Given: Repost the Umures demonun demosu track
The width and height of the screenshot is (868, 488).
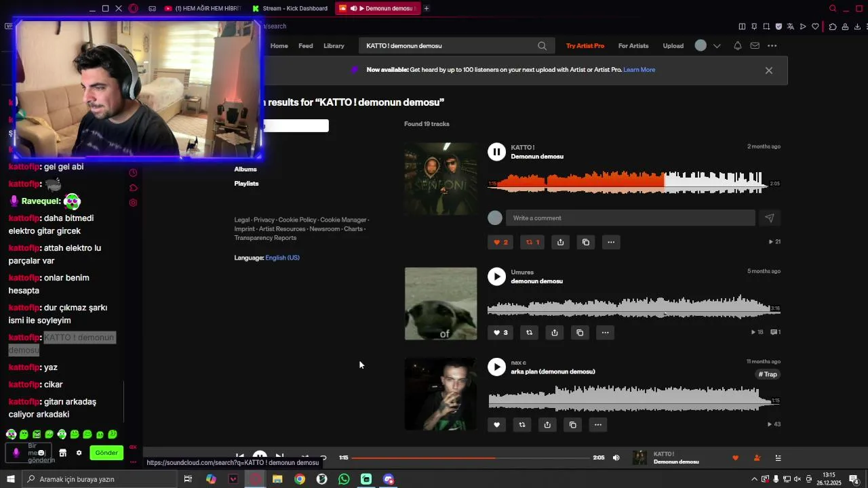Looking at the screenshot, I should 529,332.
